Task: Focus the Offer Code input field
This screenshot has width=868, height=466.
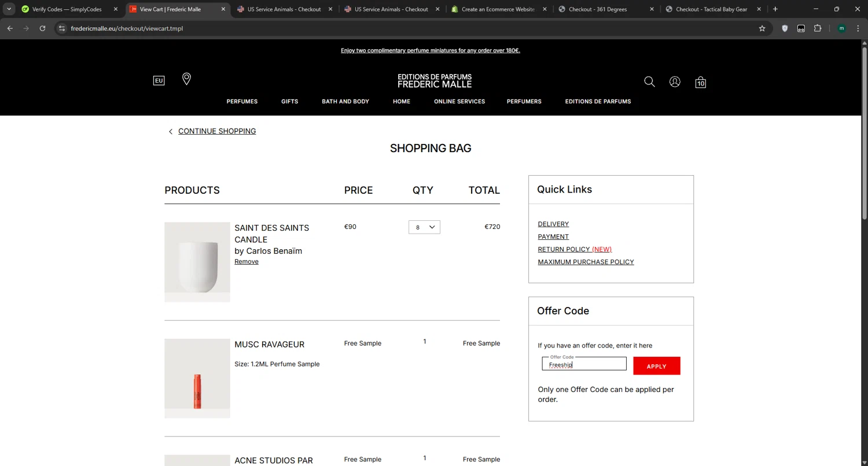Action: 584,364
